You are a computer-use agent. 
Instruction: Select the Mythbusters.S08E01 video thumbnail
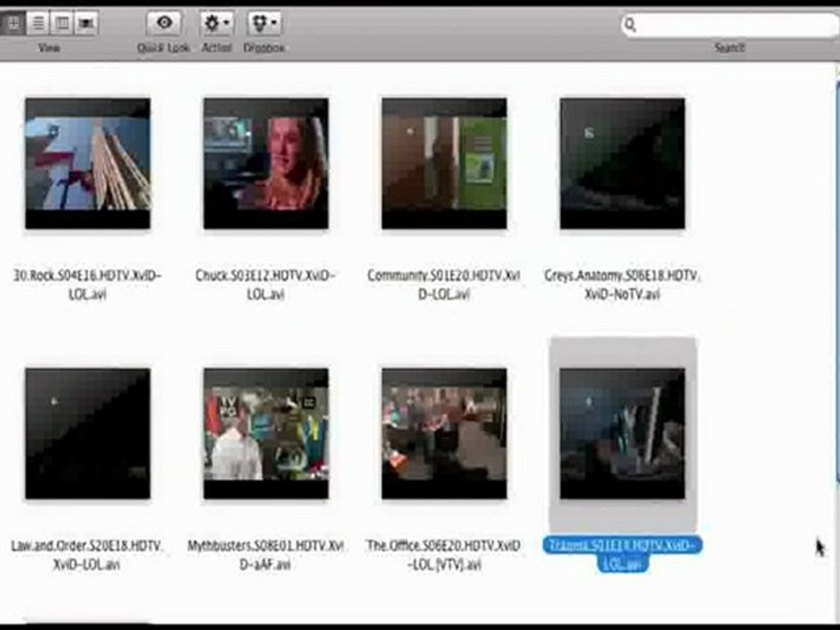pos(266,433)
